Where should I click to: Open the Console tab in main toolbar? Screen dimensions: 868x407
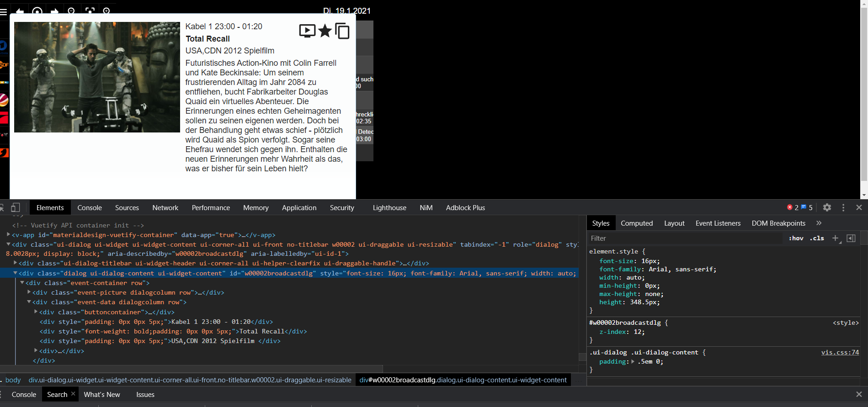90,207
